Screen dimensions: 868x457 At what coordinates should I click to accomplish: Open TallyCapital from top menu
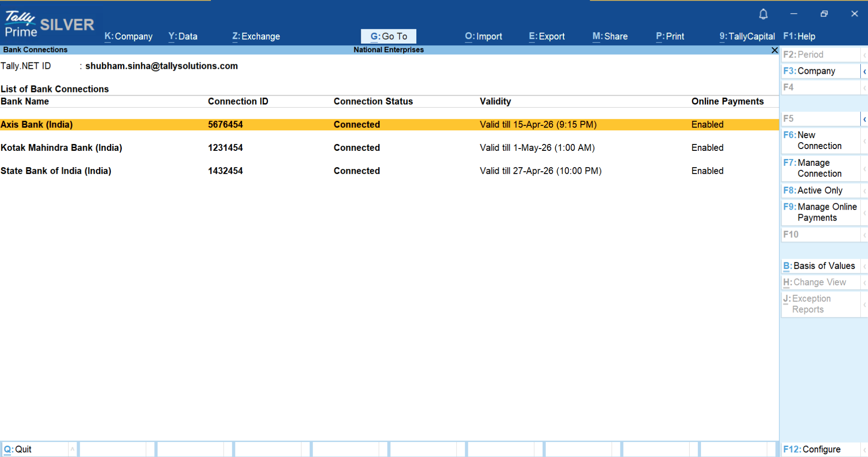pyautogui.click(x=747, y=36)
